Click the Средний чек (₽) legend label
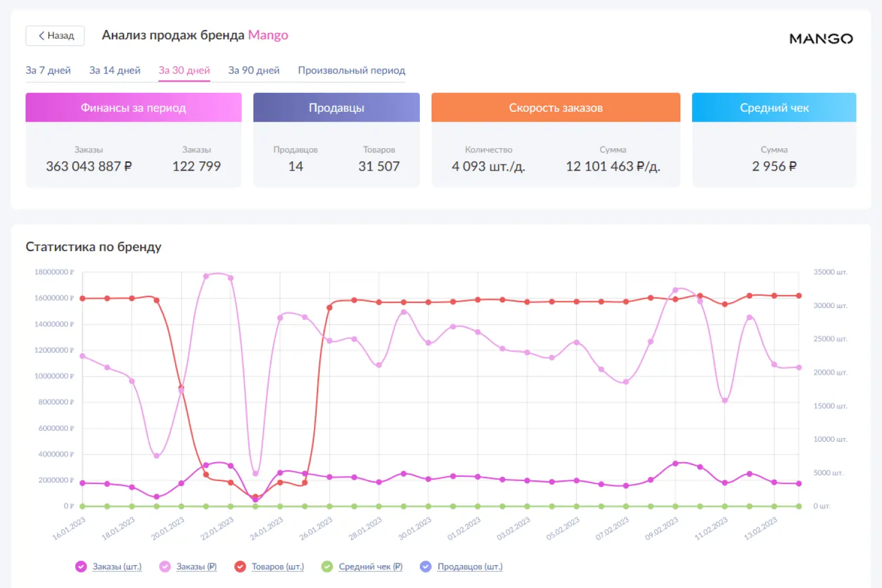Image resolution: width=882 pixels, height=588 pixels. pos(370,567)
